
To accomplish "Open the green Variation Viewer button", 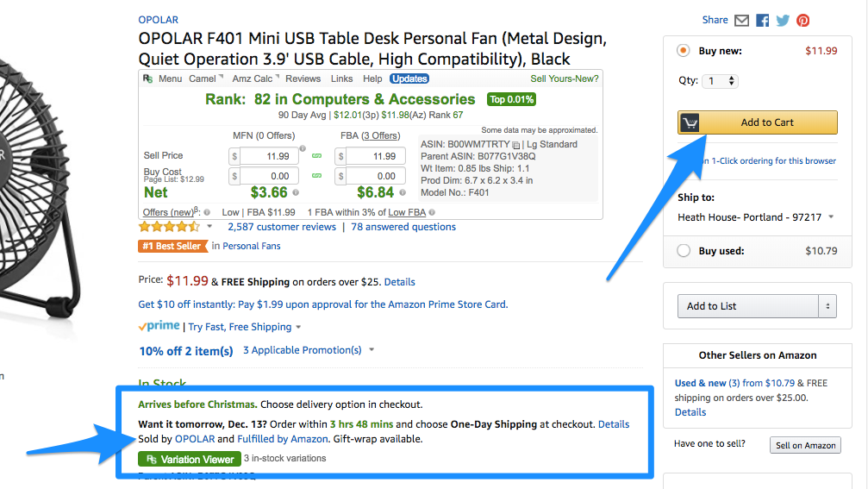I will pos(190,459).
